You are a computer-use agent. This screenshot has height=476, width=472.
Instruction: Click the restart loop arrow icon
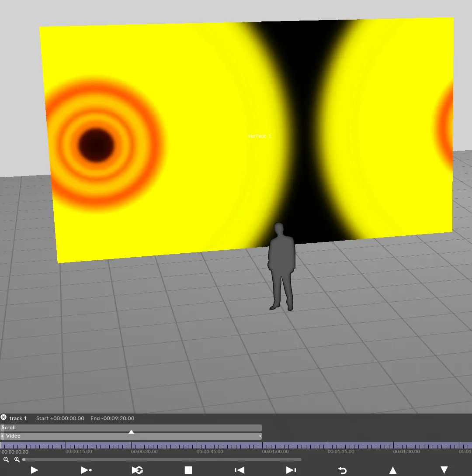(341, 470)
